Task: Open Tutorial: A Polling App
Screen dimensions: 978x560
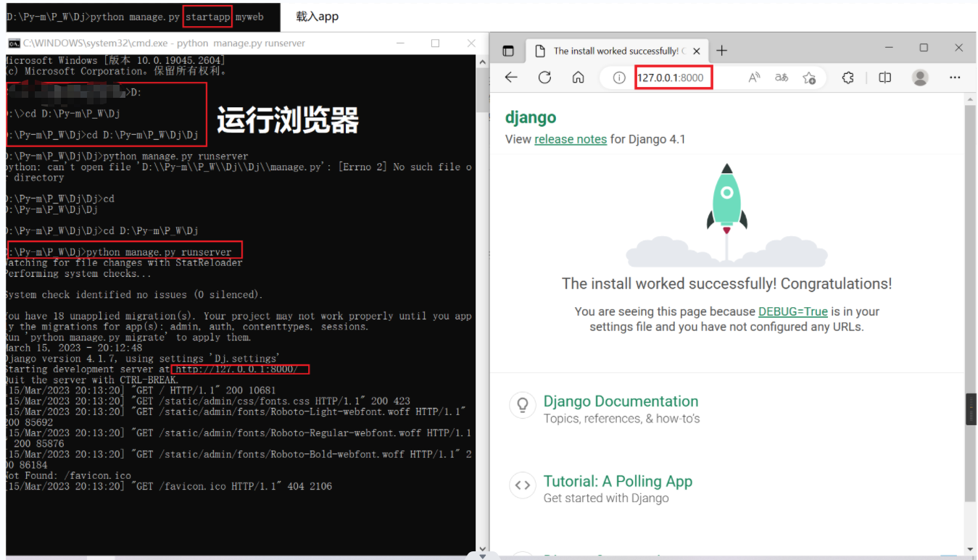Action: tap(618, 481)
